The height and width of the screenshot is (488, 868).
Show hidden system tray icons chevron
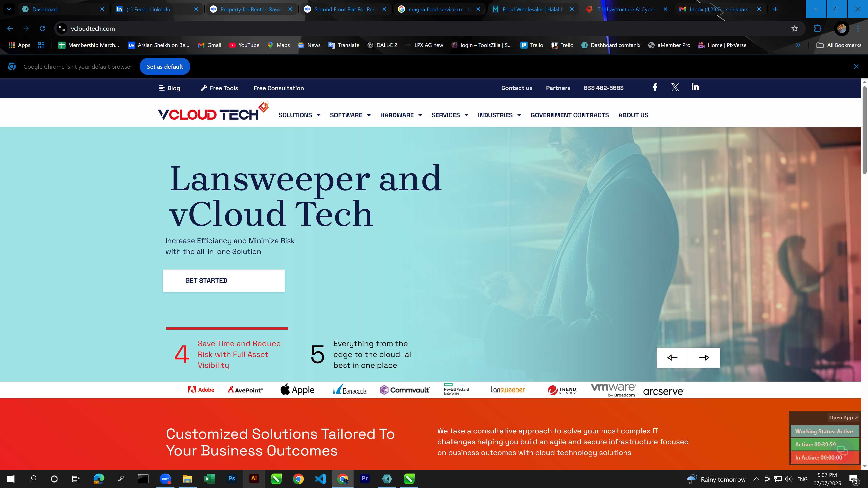(756, 479)
